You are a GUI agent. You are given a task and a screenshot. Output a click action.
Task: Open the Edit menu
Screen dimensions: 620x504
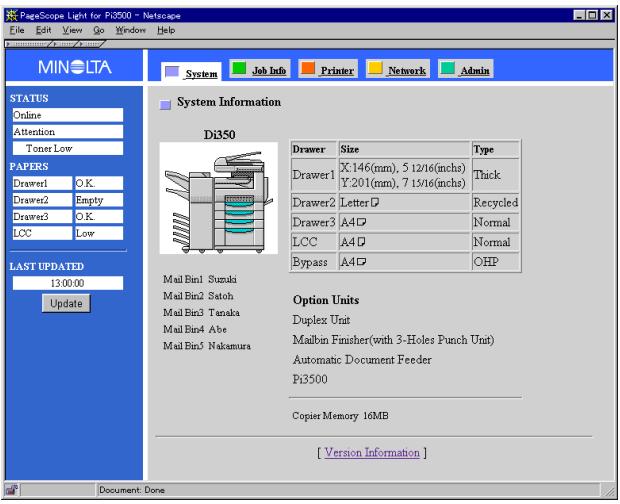click(x=43, y=30)
